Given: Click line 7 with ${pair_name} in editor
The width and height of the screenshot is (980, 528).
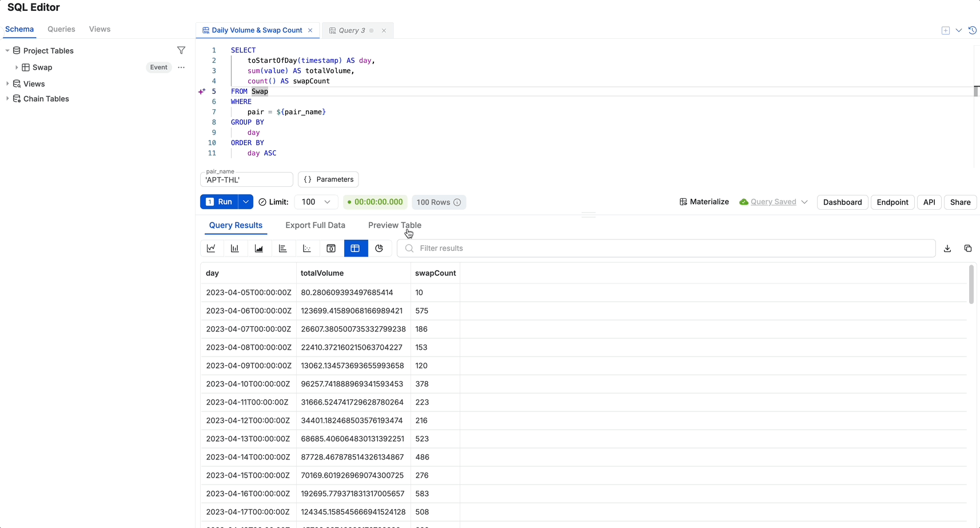Looking at the screenshot, I should (286, 112).
